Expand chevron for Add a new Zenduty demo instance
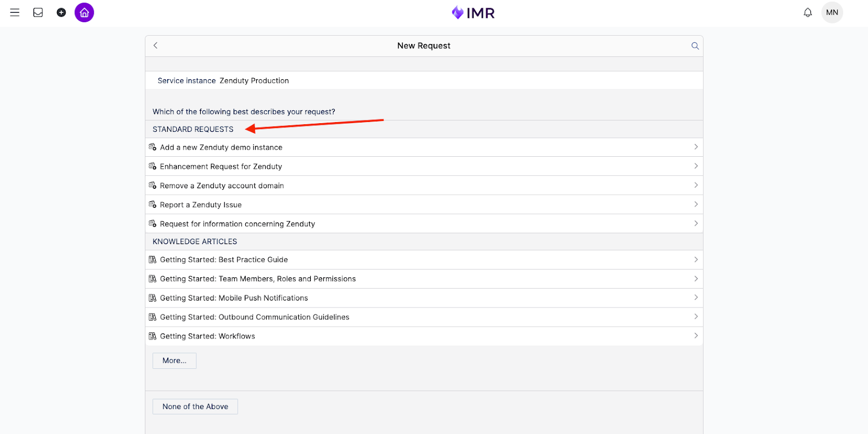 [x=696, y=147]
